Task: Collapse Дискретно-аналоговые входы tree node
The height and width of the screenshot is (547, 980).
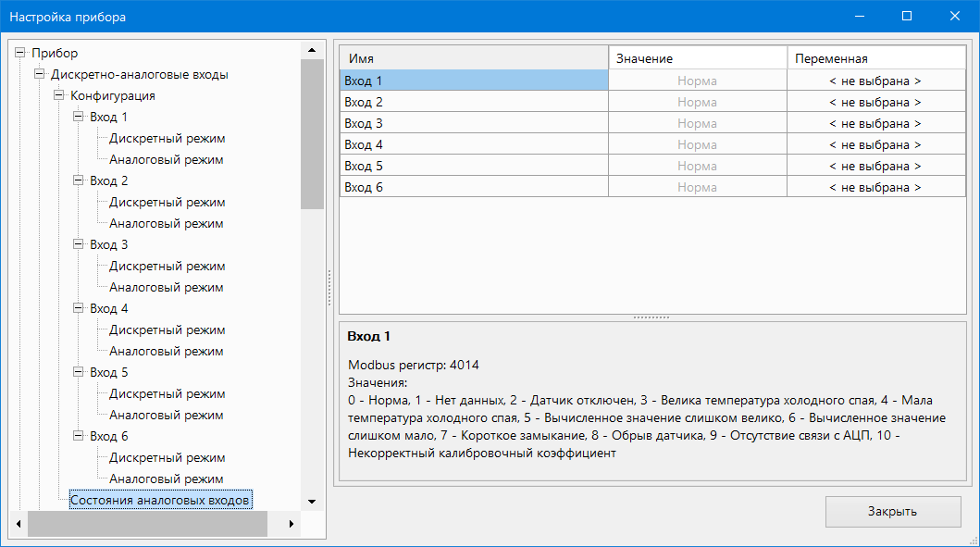Action: (x=40, y=75)
